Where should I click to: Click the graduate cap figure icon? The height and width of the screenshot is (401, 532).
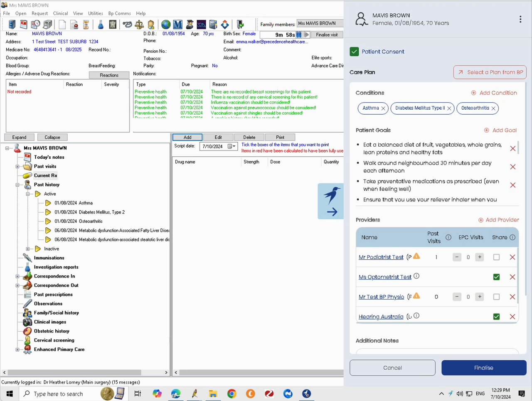[x=190, y=25]
